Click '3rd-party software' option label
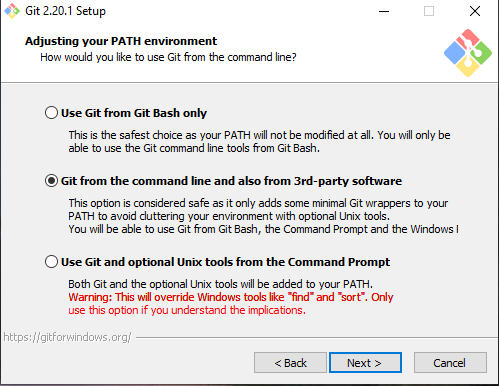 (x=348, y=181)
